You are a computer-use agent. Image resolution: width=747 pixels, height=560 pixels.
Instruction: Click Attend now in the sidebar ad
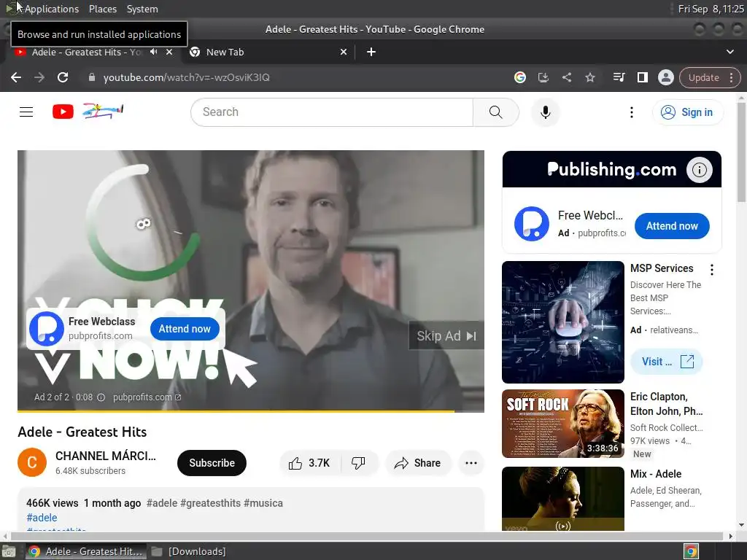[x=672, y=226]
